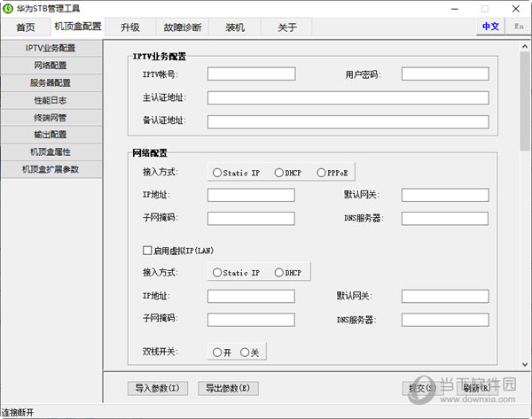Click the virtual LAN IP地址 field
The height and width of the screenshot is (419, 532).
pyautogui.click(x=251, y=296)
